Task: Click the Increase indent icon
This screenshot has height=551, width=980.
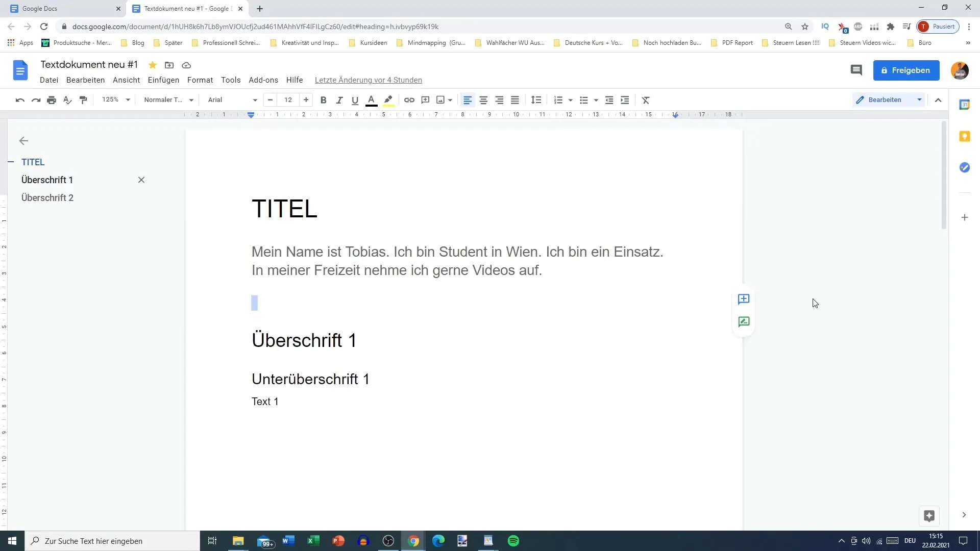Action: tap(625, 99)
